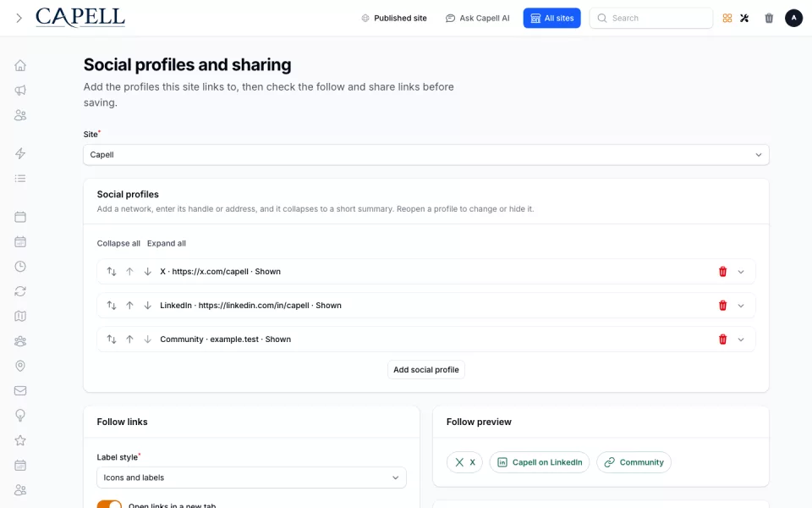Open the lightning bolt sidebar icon
Screen dimensions: 812x508
pos(20,153)
